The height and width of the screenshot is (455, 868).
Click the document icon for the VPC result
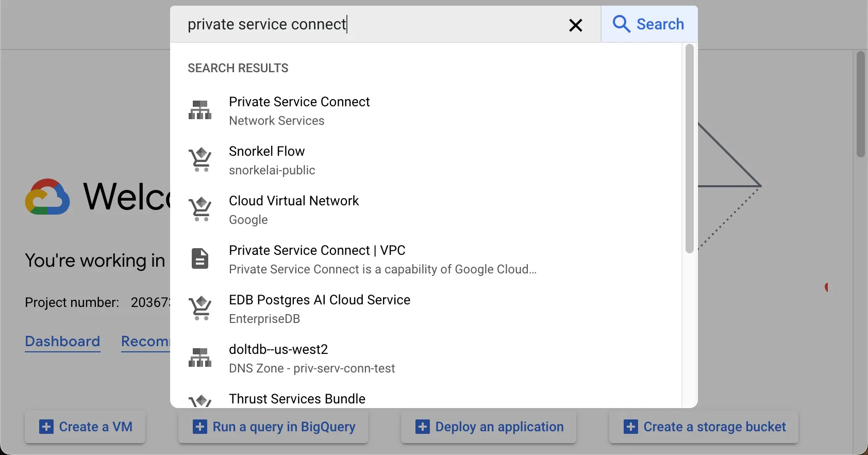point(200,258)
